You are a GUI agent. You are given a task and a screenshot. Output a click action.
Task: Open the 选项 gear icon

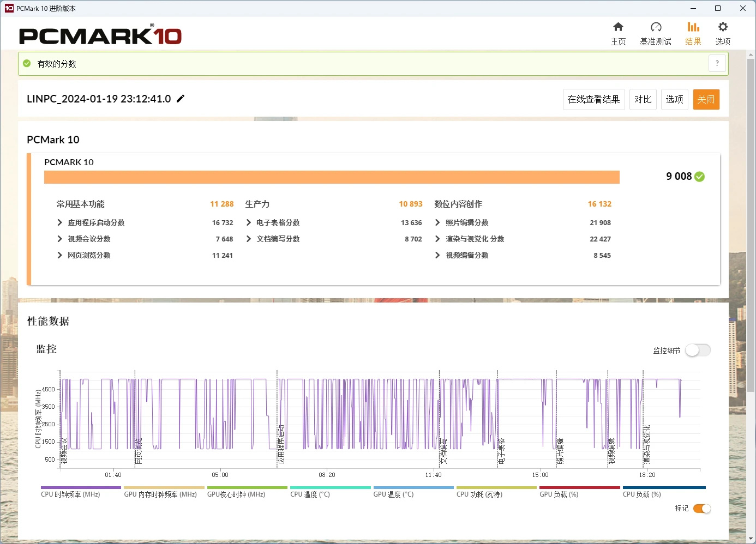point(723,27)
